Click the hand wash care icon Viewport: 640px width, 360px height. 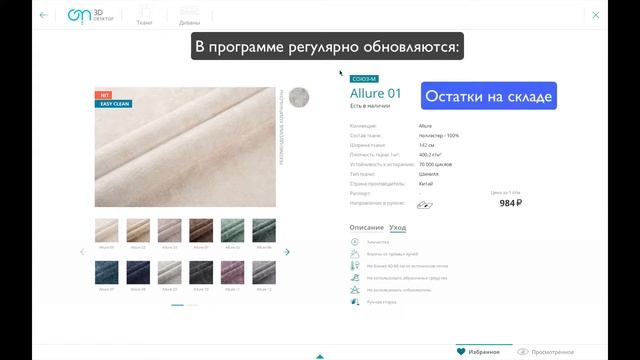pyautogui.click(x=355, y=302)
